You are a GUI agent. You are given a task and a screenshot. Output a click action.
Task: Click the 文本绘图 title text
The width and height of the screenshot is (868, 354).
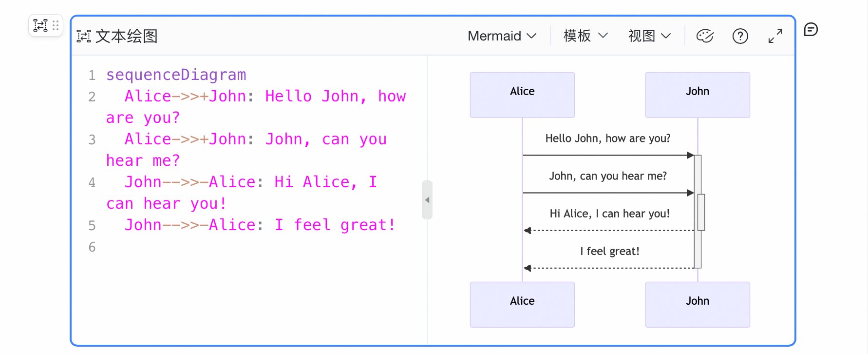click(127, 36)
